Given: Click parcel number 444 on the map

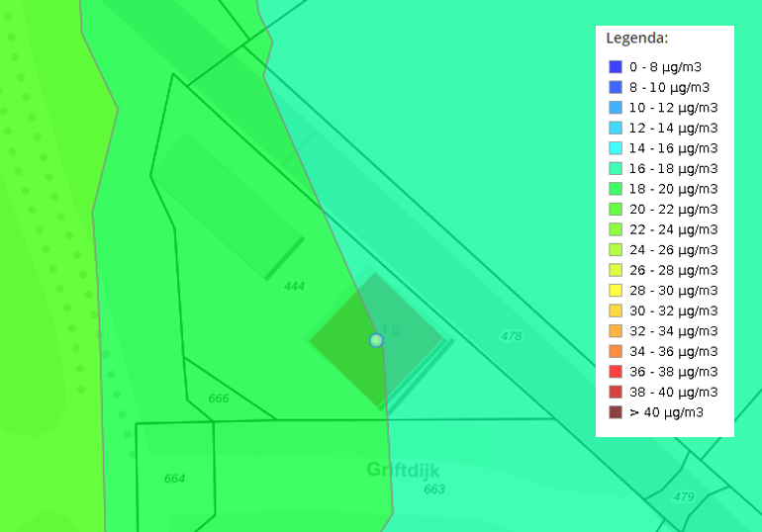Looking at the screenshot, I should coord(294,287).
